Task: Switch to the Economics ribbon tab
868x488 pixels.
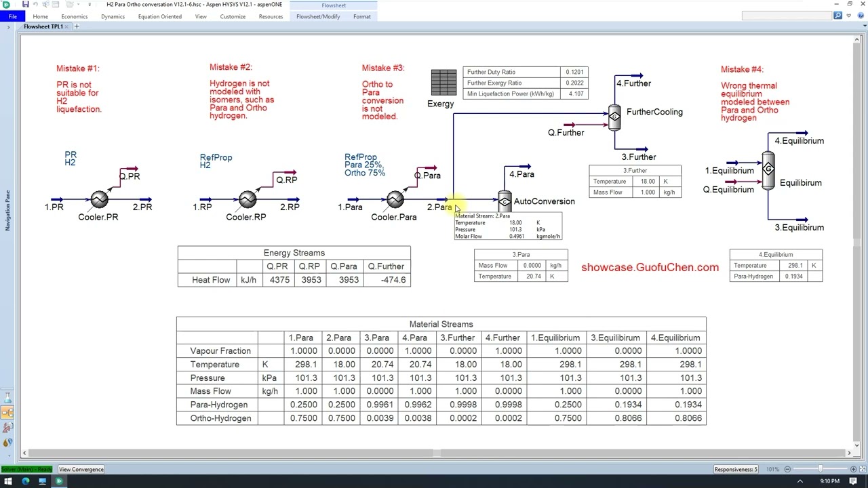Action: pyautogui.click(x=75, y=16)
